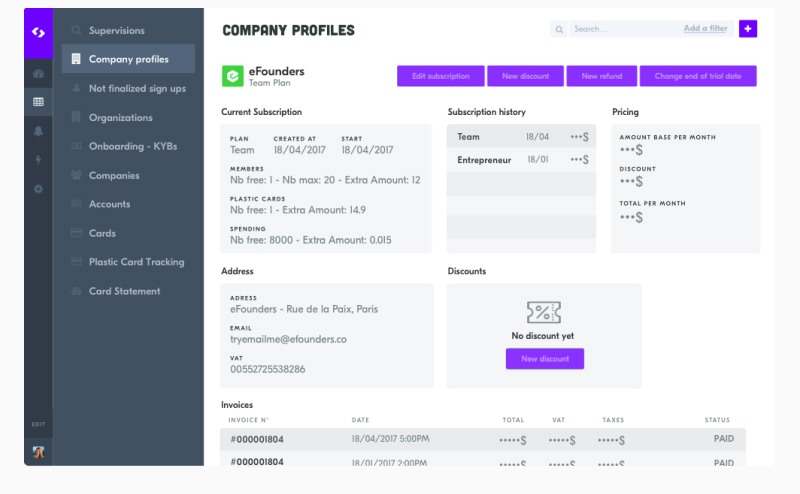Click the Companies group icon
The height and width of the screenshot is (494, 800).
(x=76, y=175)
